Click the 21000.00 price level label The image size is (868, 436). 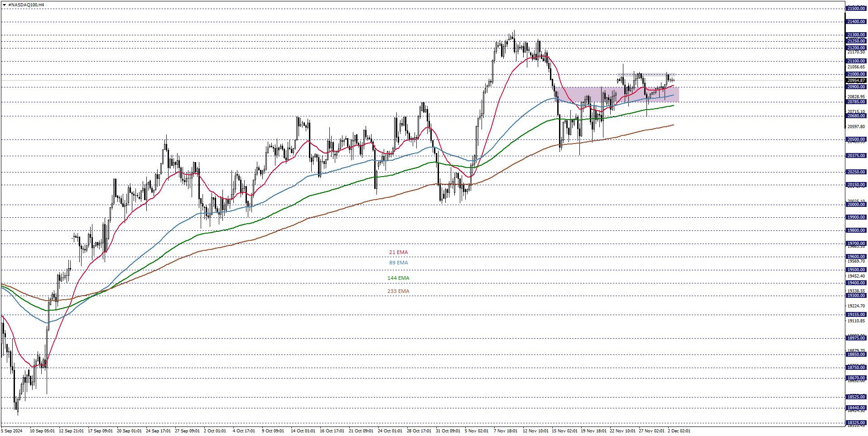[x=856, y=74]
